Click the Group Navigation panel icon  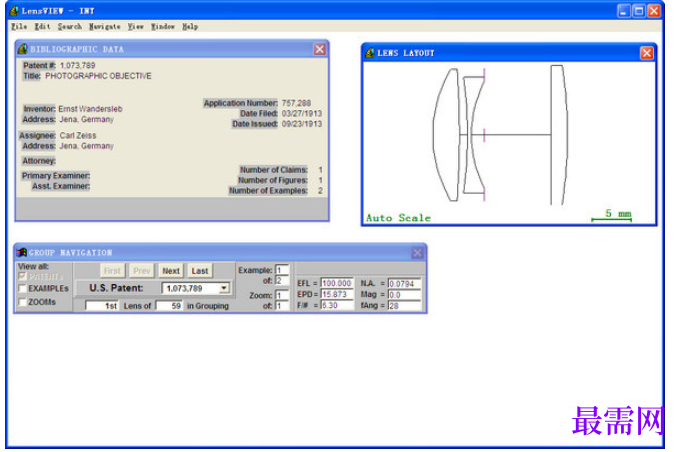coord(21,253)
